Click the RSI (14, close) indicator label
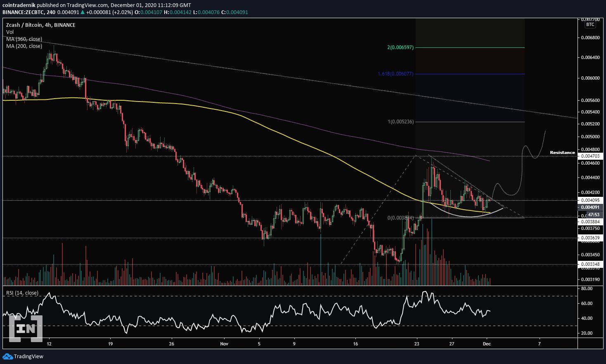 tap(22, 293)
